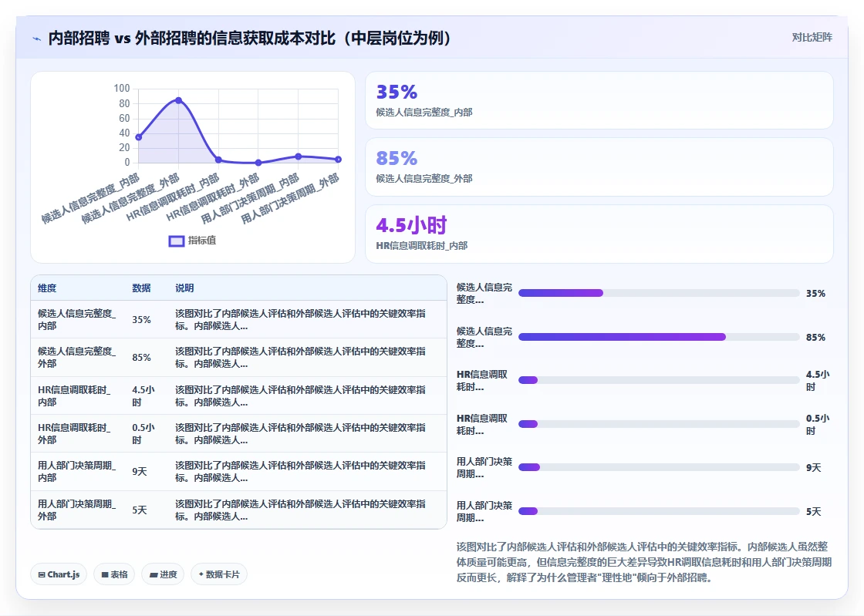This screenshot has height=616, width=864.
Task: Click the page title about 内部招聘 vs 外部招聘
Action: (250, 38)
